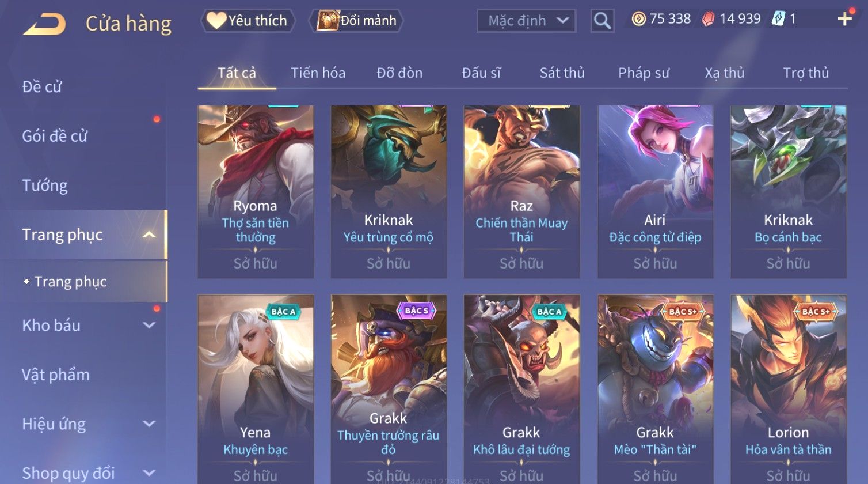This screenshot has width=868, height=484.
Task: Switch to the Tiến hóa tab
Action: coord(318,73)
